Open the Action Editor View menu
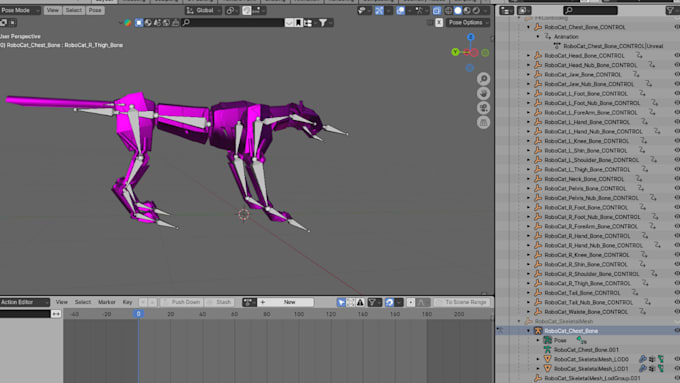 pos(62,302)
